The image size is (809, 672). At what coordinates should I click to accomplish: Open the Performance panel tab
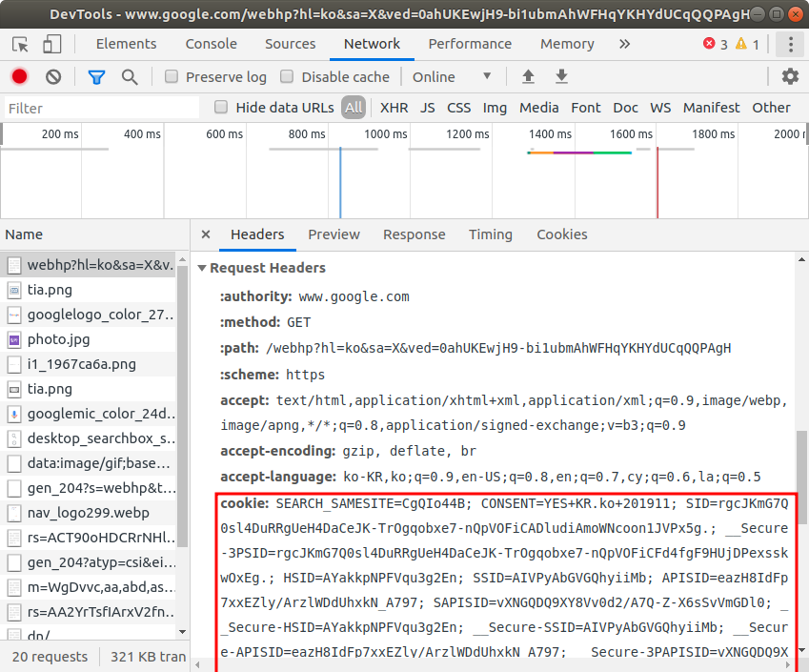[470, 45]
